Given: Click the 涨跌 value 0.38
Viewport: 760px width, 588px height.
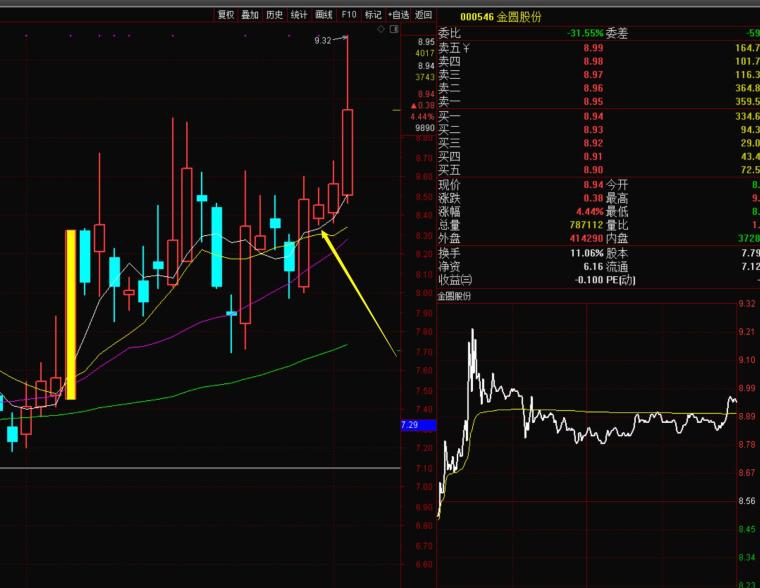Looking at the screenshot, I should [593, 198].
